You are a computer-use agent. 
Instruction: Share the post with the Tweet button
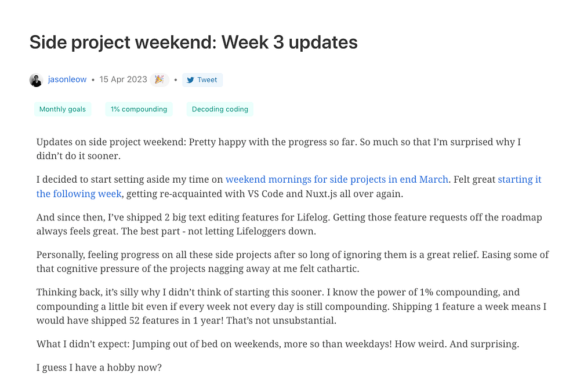[202, 80]
